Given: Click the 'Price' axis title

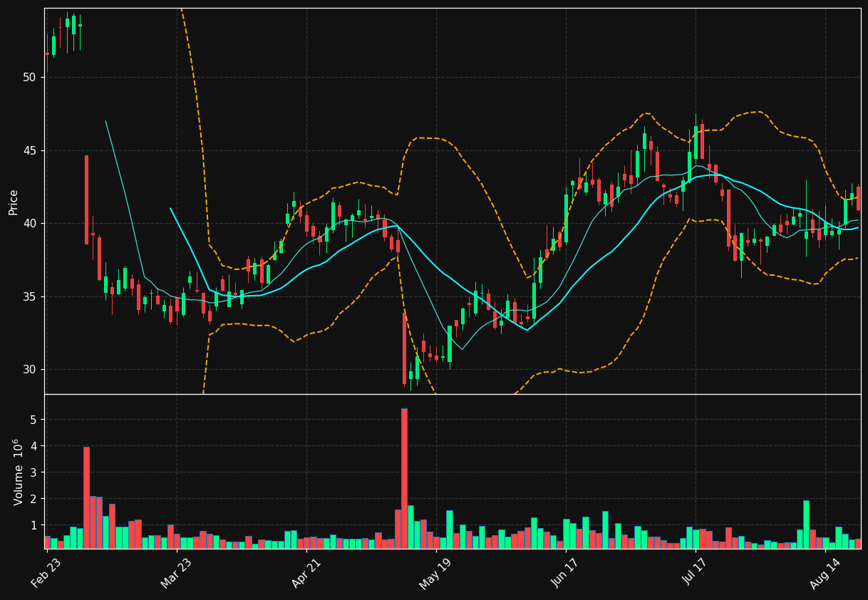Looking at the screenshot, I should click(x=14, y=202).
